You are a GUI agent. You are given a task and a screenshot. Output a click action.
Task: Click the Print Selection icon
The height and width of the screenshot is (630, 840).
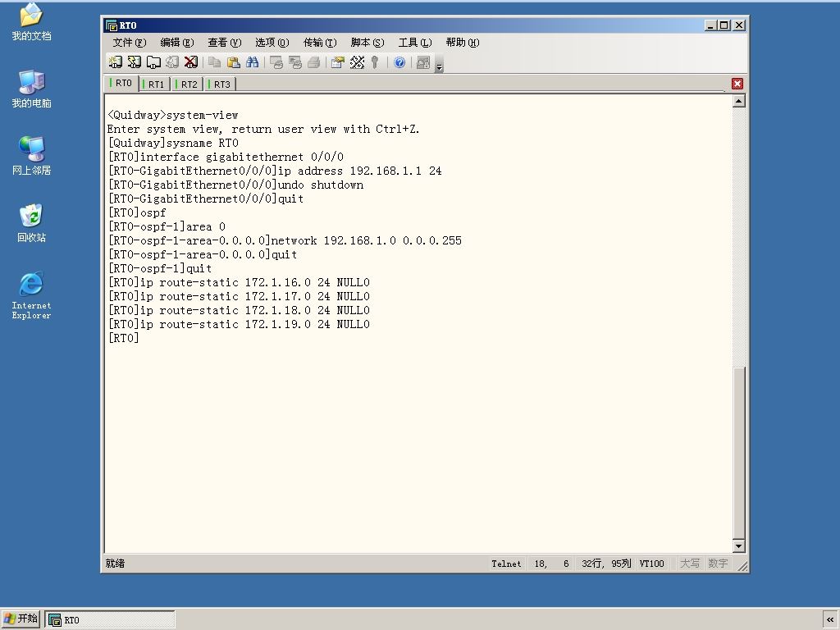click(x=294, y=62)
